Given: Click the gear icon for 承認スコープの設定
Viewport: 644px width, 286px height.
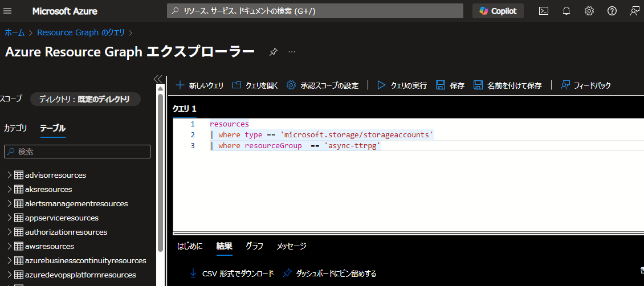Looking at the screenshot, I should pyautogui.click(x=291, y=85).
